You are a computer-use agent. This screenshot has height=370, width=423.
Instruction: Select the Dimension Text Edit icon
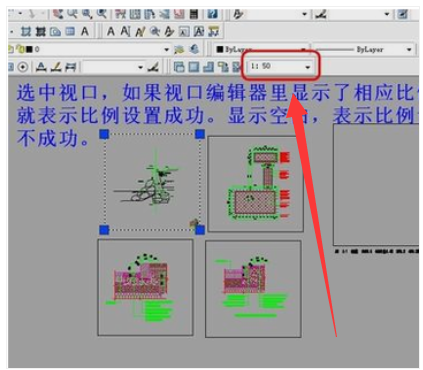pos(56,67)
